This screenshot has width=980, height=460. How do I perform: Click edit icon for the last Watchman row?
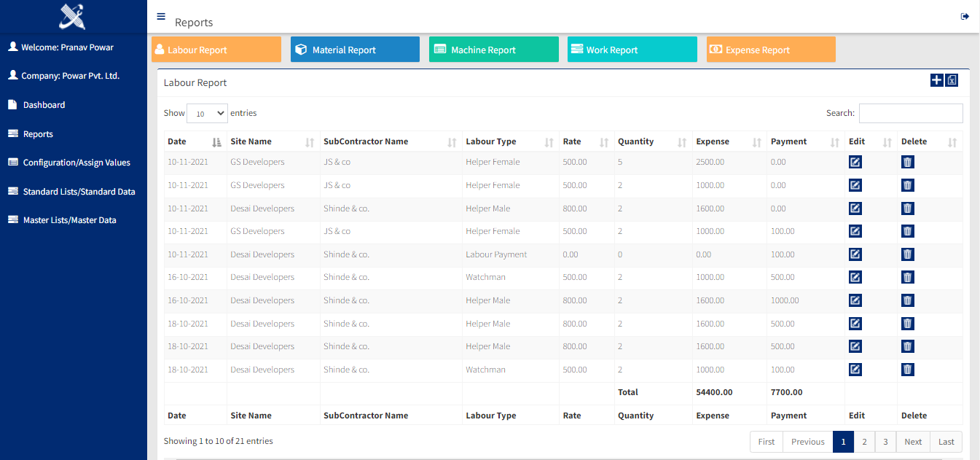point(855,370)
